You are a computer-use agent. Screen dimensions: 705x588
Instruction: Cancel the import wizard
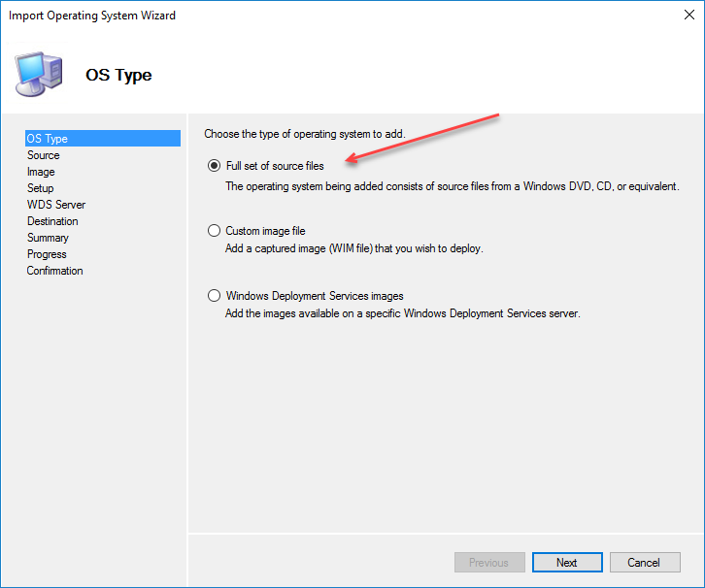(x=644, y=563)
